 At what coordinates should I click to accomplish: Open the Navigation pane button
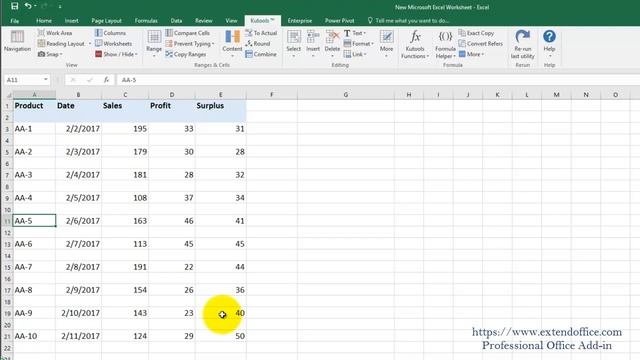click(17, 41)
